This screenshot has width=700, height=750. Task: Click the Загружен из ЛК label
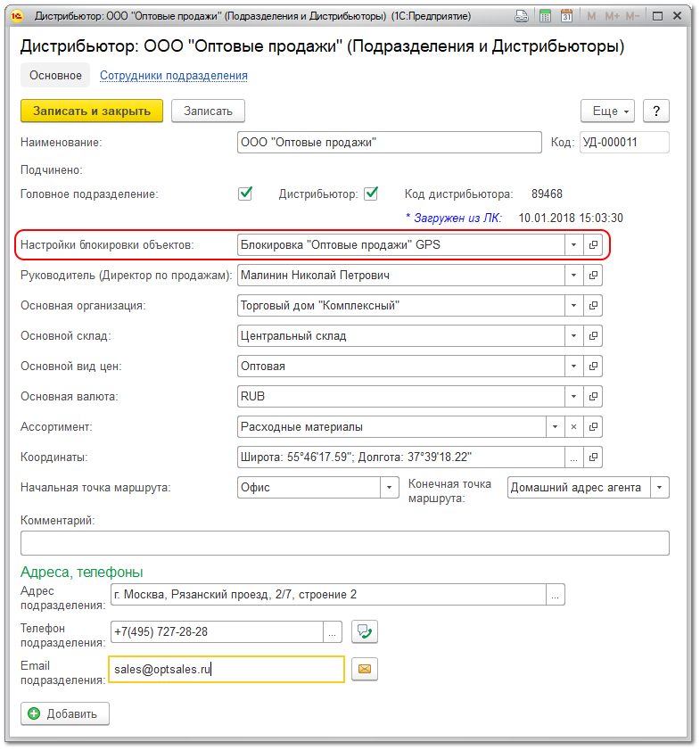point(454,218)
